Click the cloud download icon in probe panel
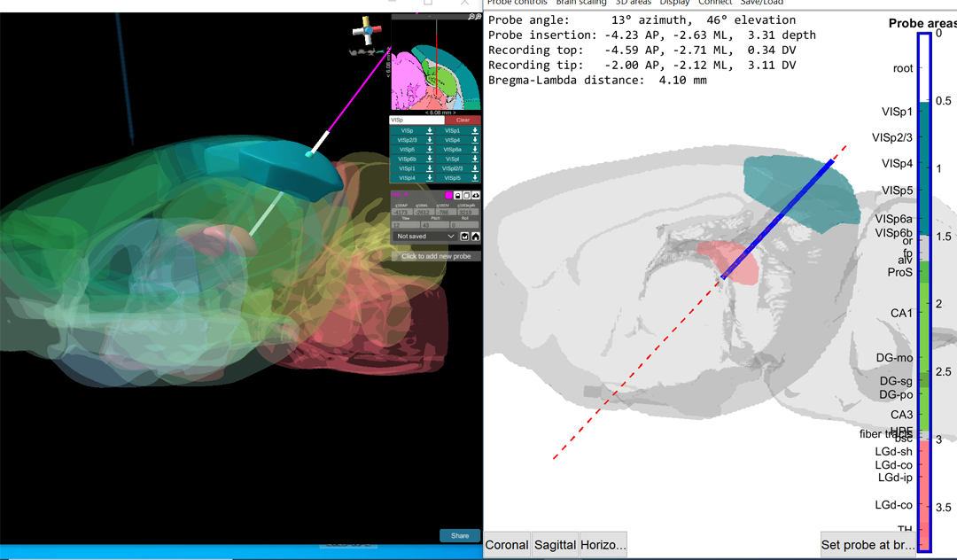The height and width of the screenshot is (560, 957). click(x=476, y=195)
